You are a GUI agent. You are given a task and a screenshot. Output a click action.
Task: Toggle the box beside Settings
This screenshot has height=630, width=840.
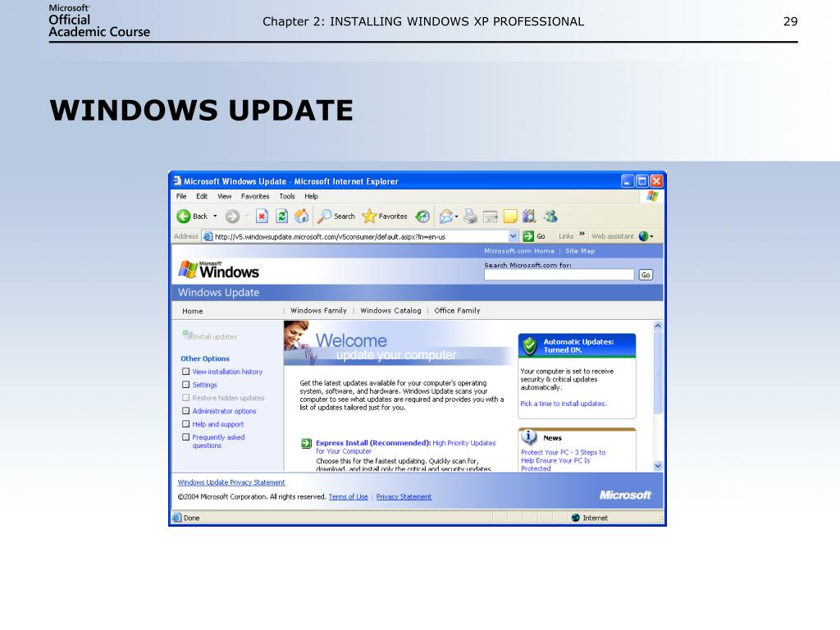pyautogui.click(x=185, y=385)
